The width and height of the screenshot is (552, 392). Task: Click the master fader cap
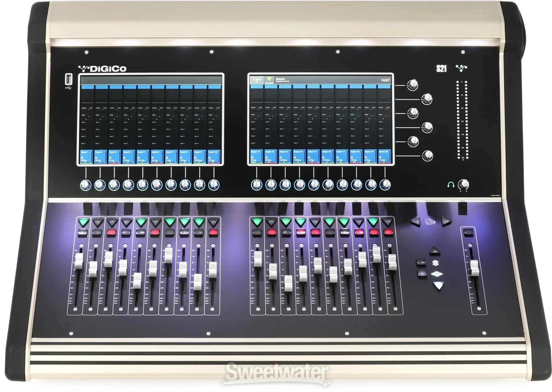tap(474, 268)
